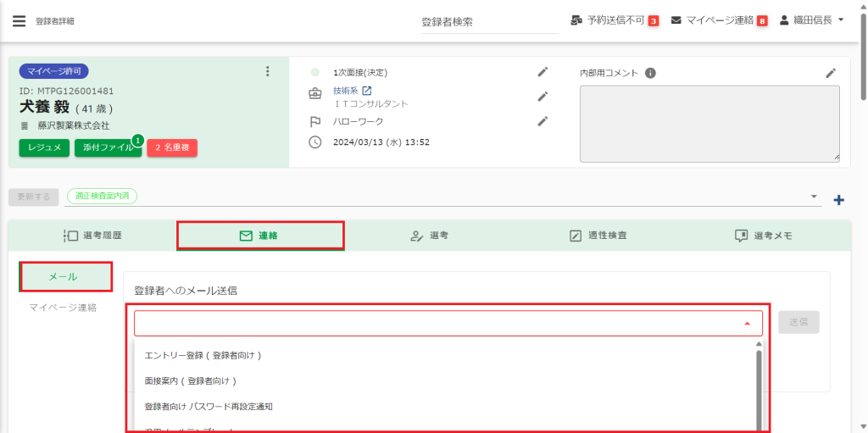This screenshot has width=868, height=433.
Task: Open マイページ連絡 inbox notifications
Action: pos(719,20)
